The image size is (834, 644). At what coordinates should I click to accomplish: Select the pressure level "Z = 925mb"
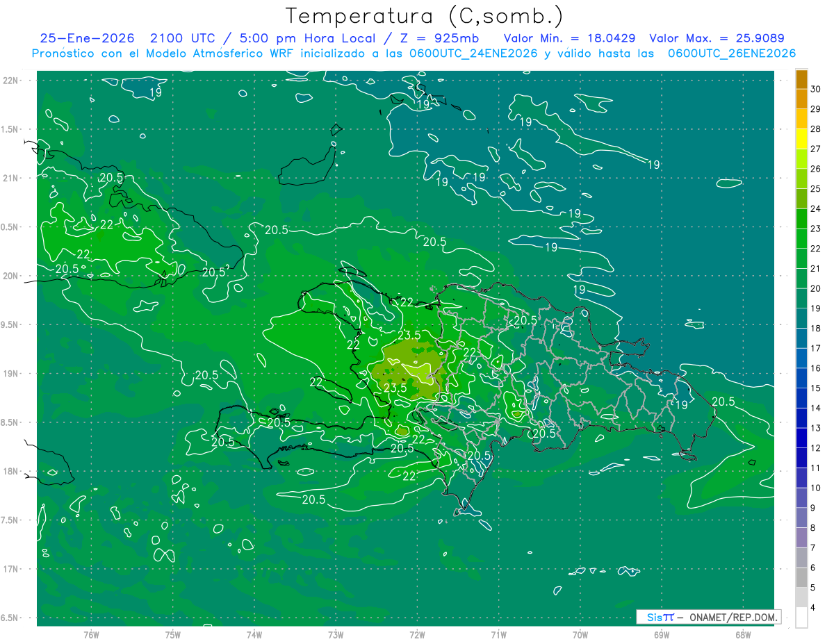[437, 38]
